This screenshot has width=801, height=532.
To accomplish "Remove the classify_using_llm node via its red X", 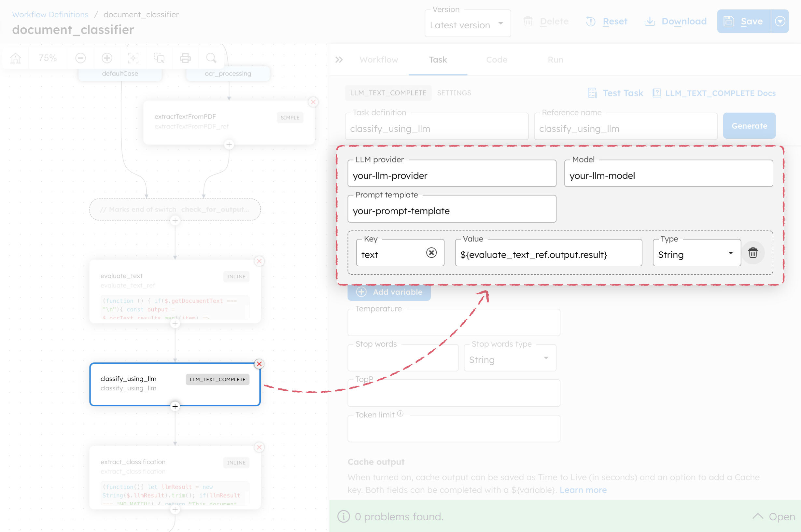I will click(259, 364).
